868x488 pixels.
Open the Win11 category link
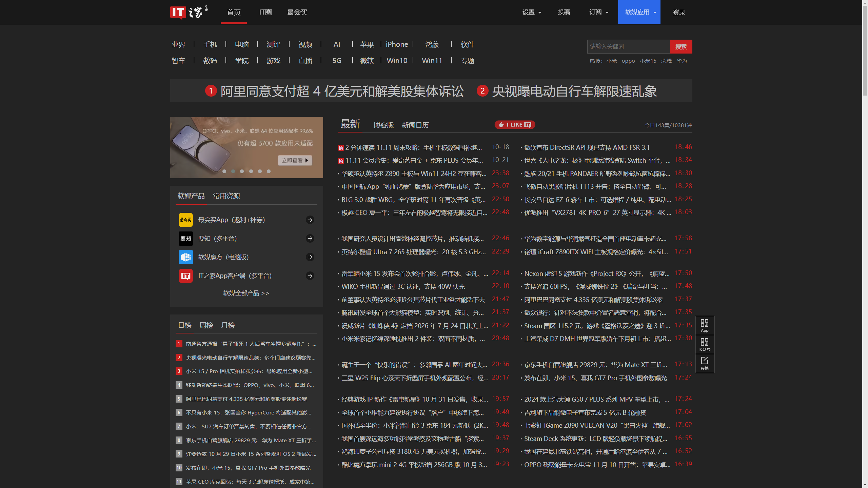click(x=432, y=61)
